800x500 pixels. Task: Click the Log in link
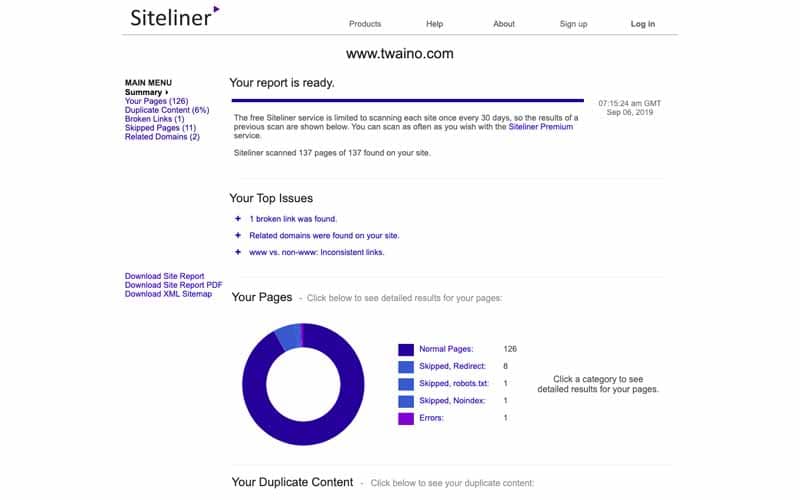tap(642, 24)
